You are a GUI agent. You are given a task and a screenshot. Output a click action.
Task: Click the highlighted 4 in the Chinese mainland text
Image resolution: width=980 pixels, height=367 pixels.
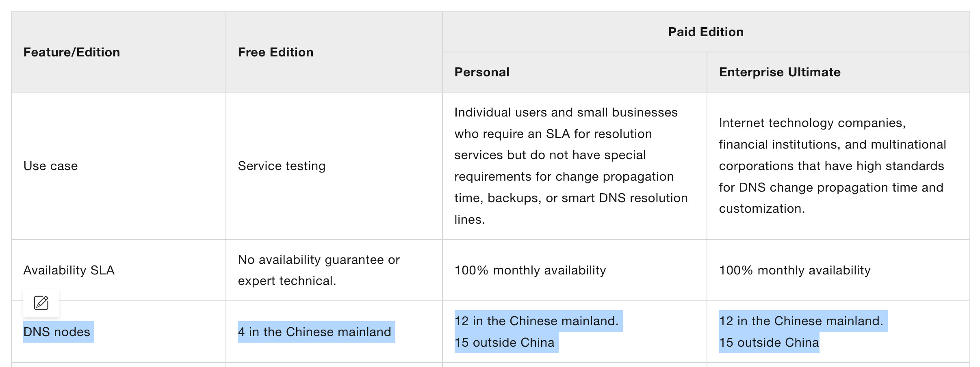(314, 332)
